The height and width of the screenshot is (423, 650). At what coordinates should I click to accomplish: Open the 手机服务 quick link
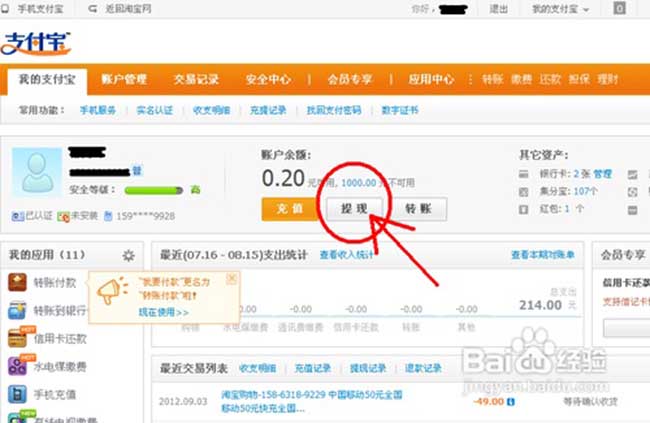tap(98, 110)
